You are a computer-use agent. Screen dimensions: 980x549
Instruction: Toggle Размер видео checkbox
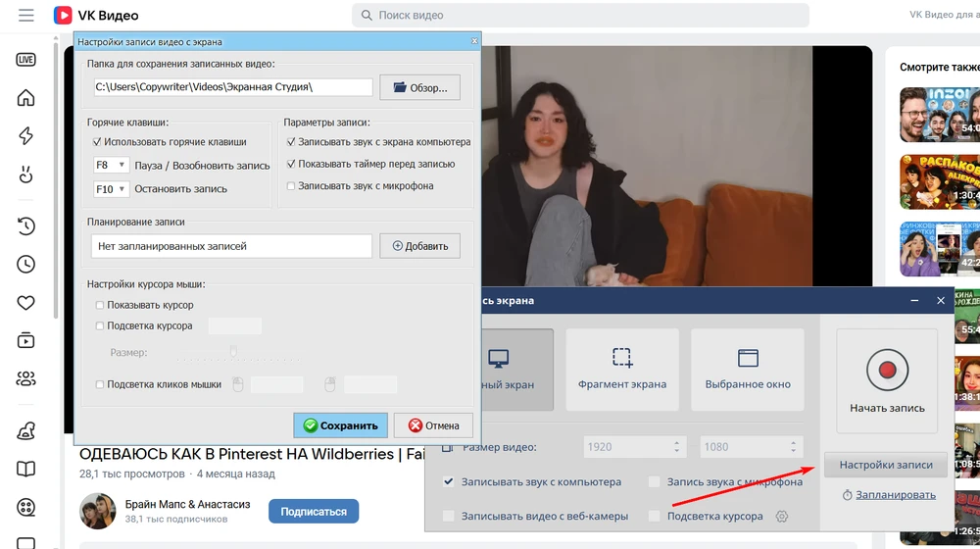448,447
